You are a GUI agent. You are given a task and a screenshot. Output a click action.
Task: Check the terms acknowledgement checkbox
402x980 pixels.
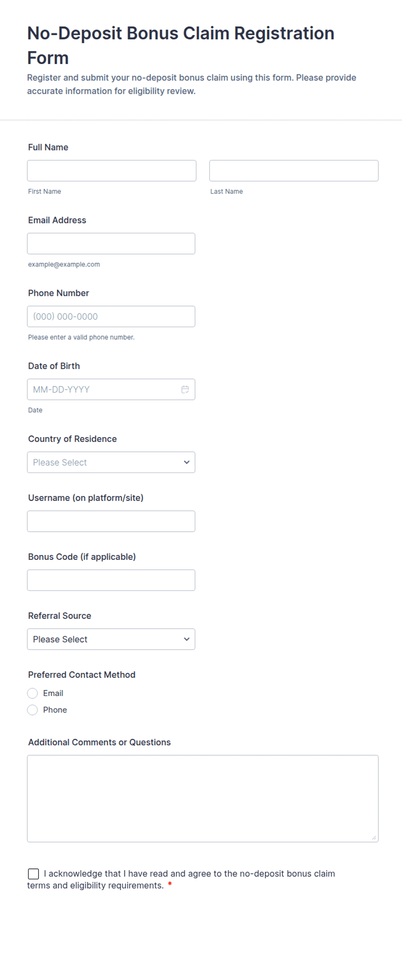coord(33,874)
